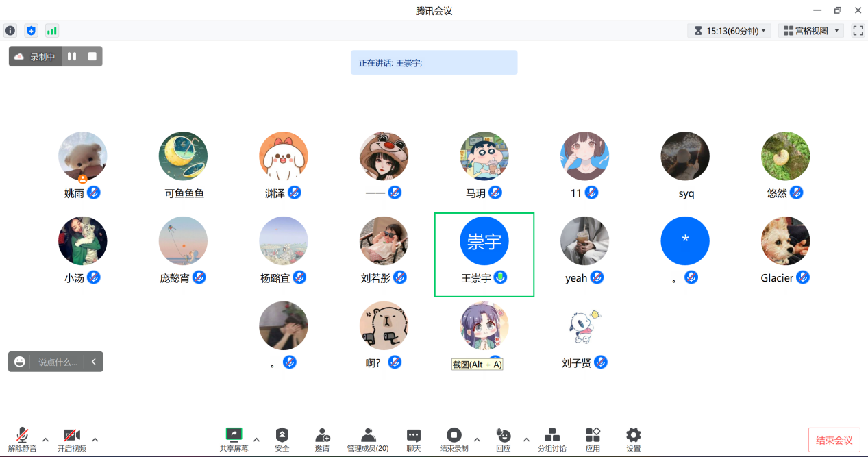868x457 pixels.
Task: Stop recording using the square button
Action: (92, 56)
